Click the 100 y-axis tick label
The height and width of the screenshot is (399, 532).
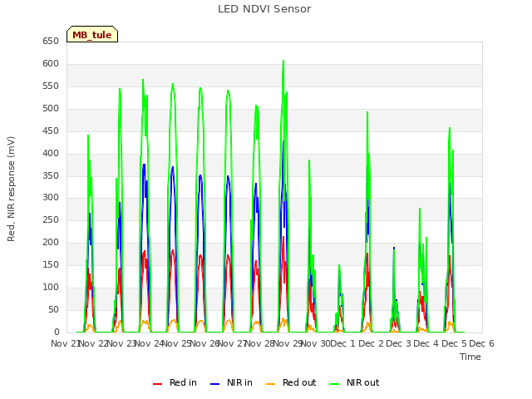coord(51,287)
